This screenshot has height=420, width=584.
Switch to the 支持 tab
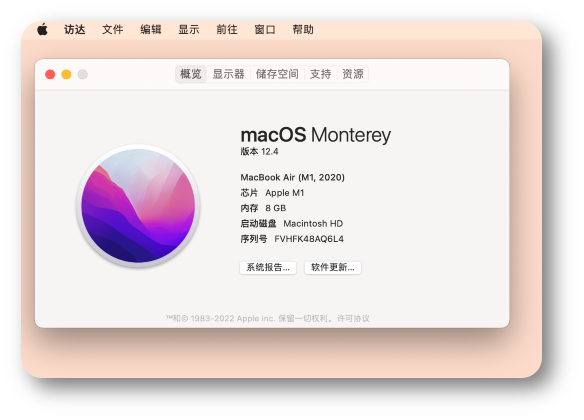[320, 74]
